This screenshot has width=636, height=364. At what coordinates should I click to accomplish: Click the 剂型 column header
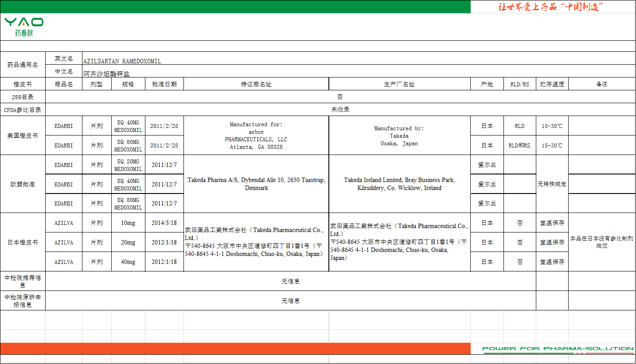pos(97,84)
